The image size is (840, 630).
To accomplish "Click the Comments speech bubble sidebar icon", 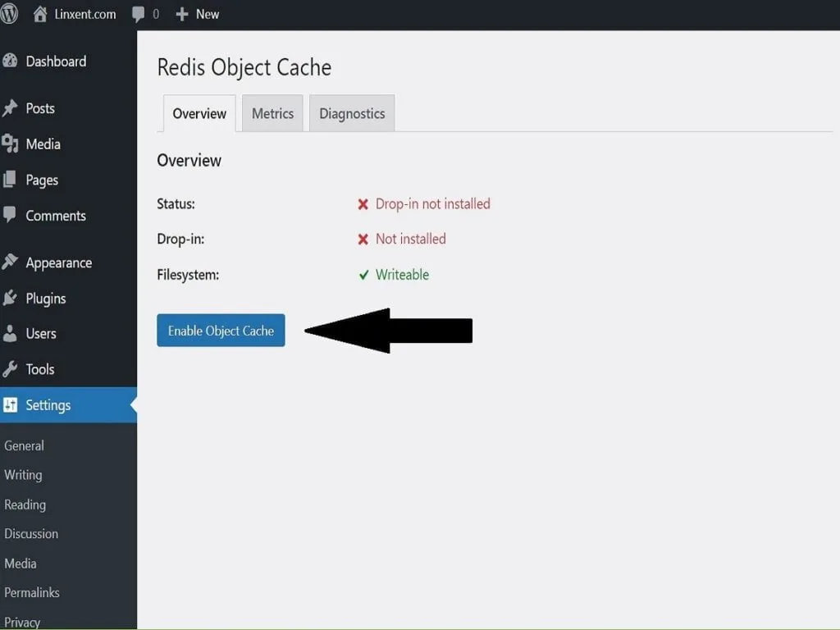I will coord(10,216).
